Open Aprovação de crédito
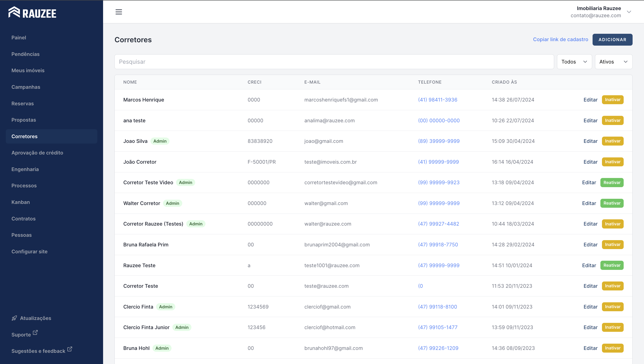The height and width of the screenshot is (364, 644). pos(37,153)
